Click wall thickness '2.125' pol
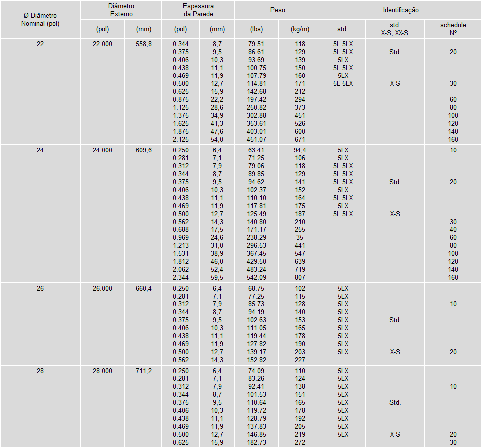The width and height of the screenshot is (482, 448). click(x=181, y=139)
